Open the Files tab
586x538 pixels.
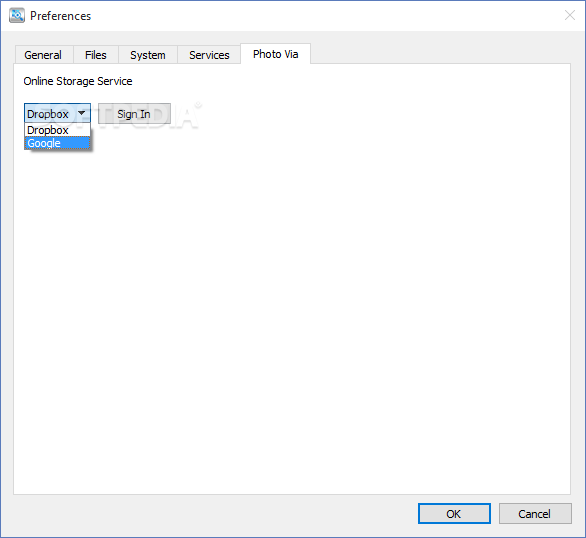point(96,55)
